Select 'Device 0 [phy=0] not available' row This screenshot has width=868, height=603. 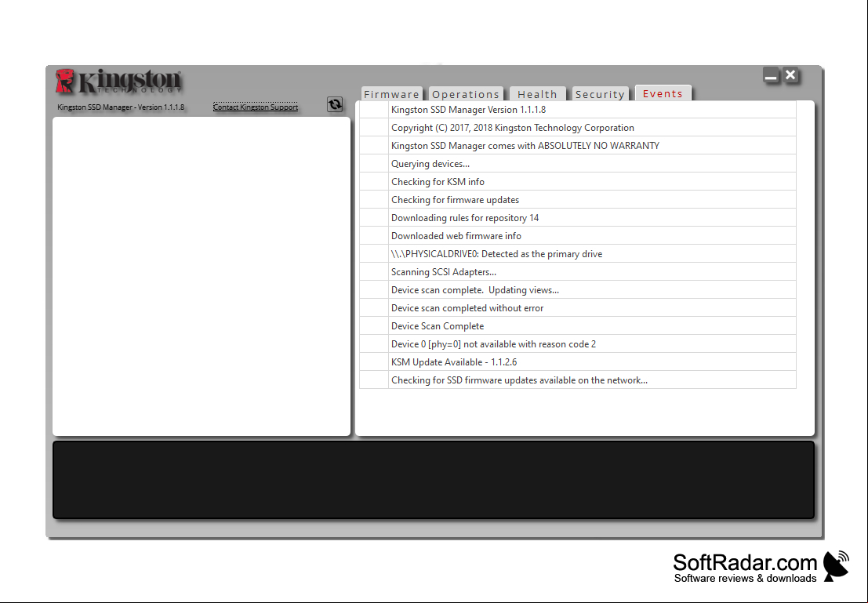point(577,344)
